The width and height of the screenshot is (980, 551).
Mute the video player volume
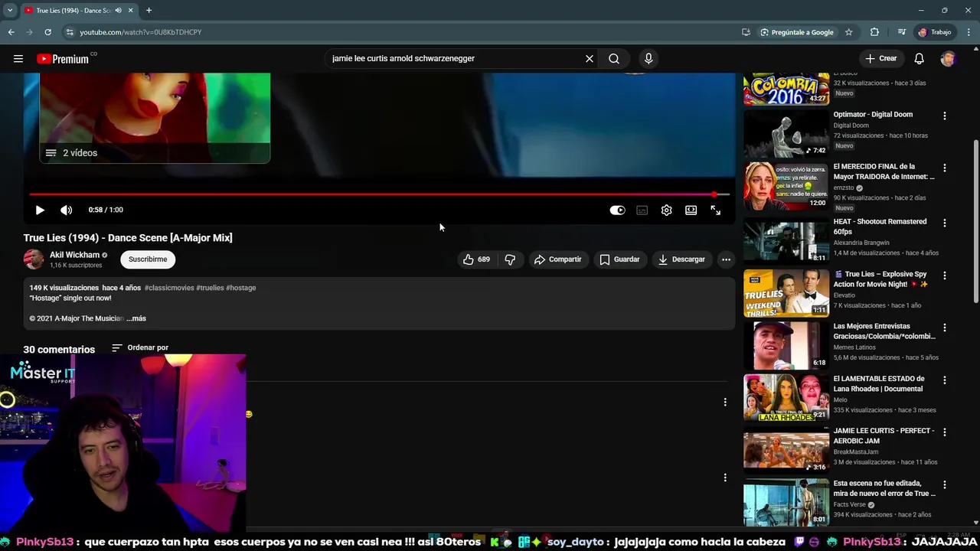click(67, 210)
